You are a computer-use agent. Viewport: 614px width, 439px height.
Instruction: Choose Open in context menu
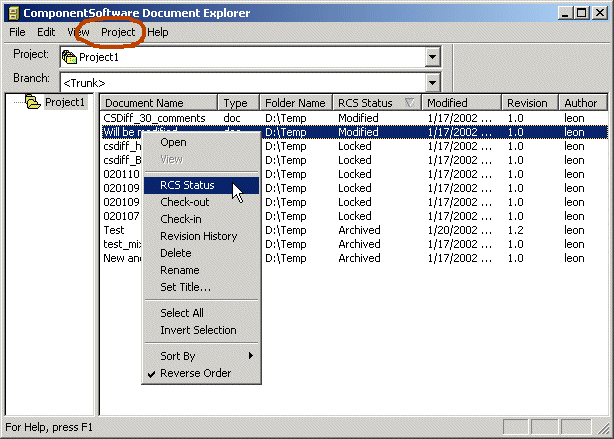click(x=201, y=143)
